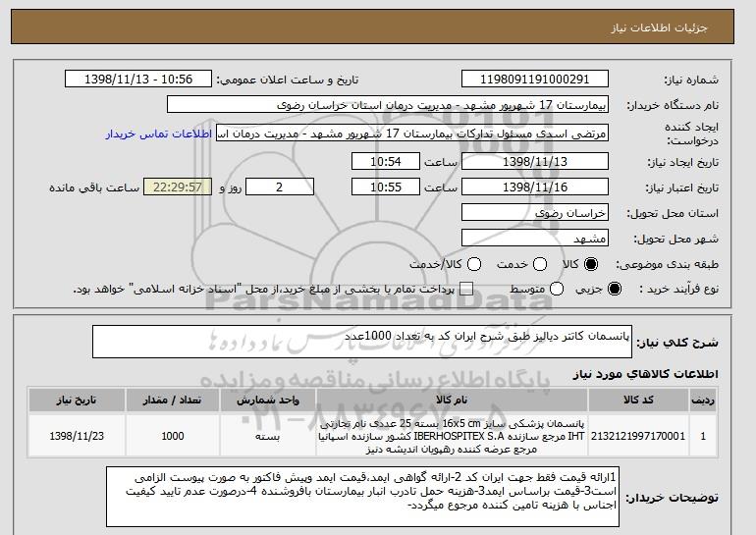Image resolution: width=756 pixels, height=535 pixels.
Task: Click the general description box پانسمان کاتتر دیالیز
Action: click(362, 342)
